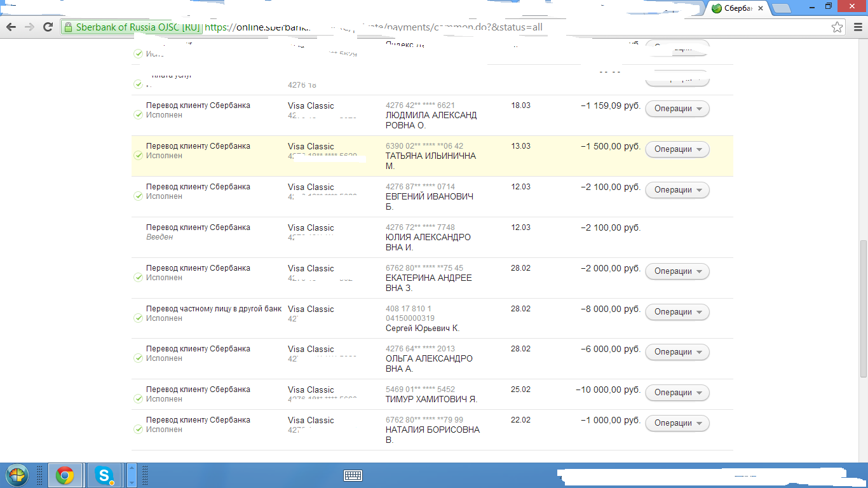Click the recipient name ЕКАТЕРИНА АНДРЕЕВНА З.
The image size is (868, 488).
[x=429, y=283]
